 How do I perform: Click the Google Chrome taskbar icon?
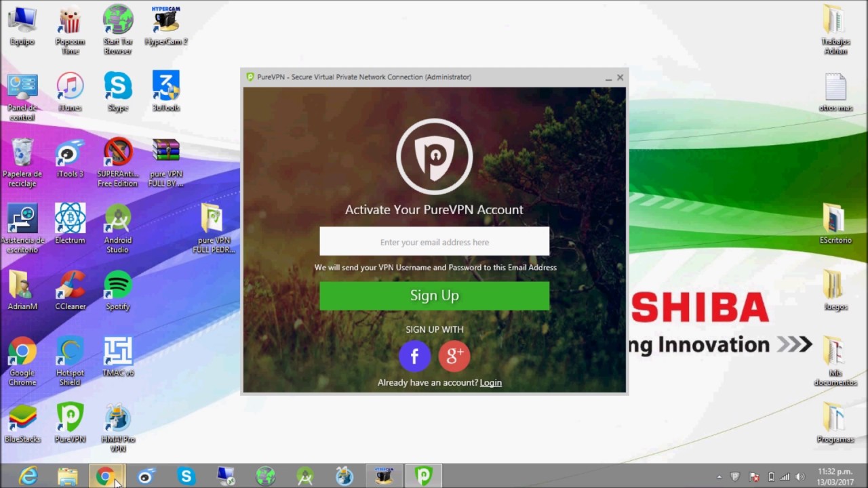point(106,476)
